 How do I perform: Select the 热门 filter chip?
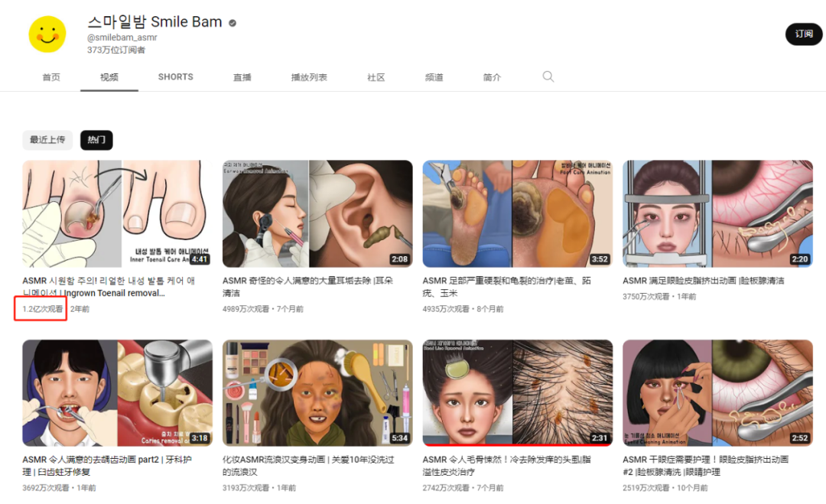click(96, 139)
